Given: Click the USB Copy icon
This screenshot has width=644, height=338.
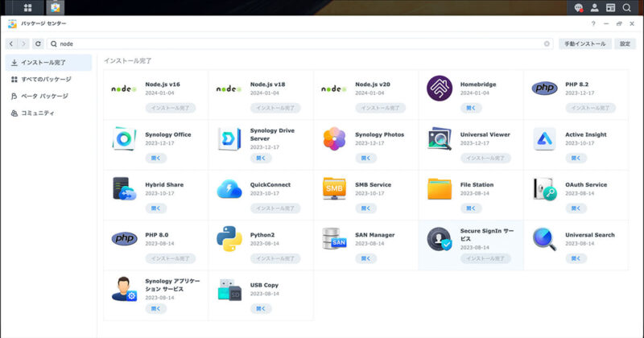Looking at the screenshot, I should [229, 290].
